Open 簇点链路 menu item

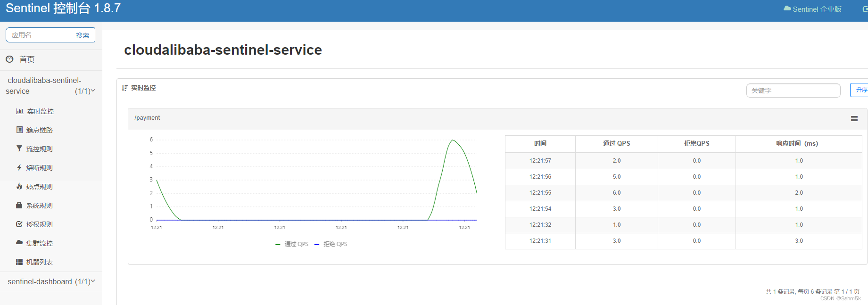40,130
